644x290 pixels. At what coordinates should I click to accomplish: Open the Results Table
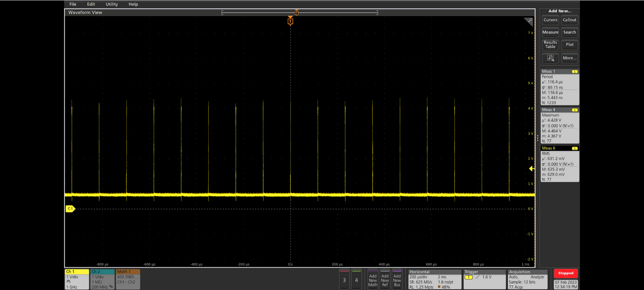coord(550,44)
